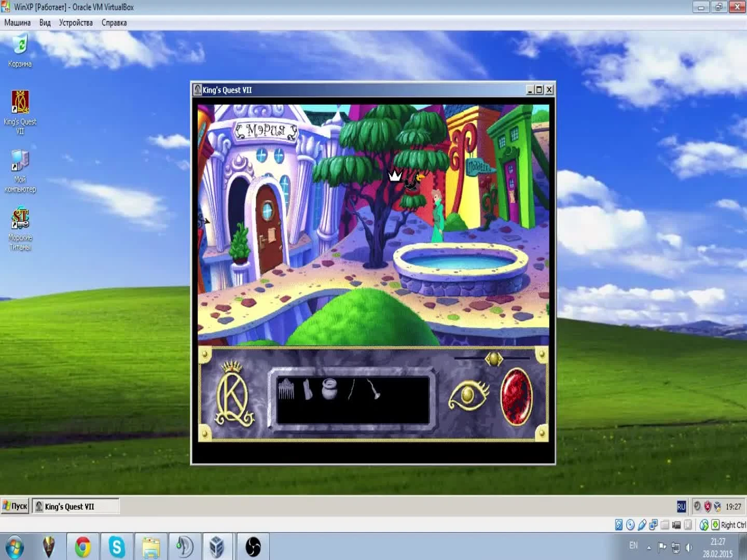Toggle the RU language indicator in XP taskbar

click(x=681, y=507)
